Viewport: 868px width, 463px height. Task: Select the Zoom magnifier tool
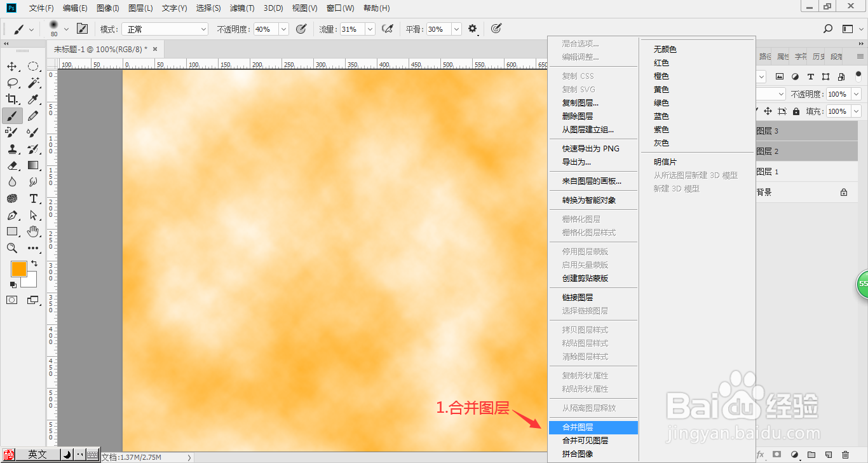[x=12, y=248]
